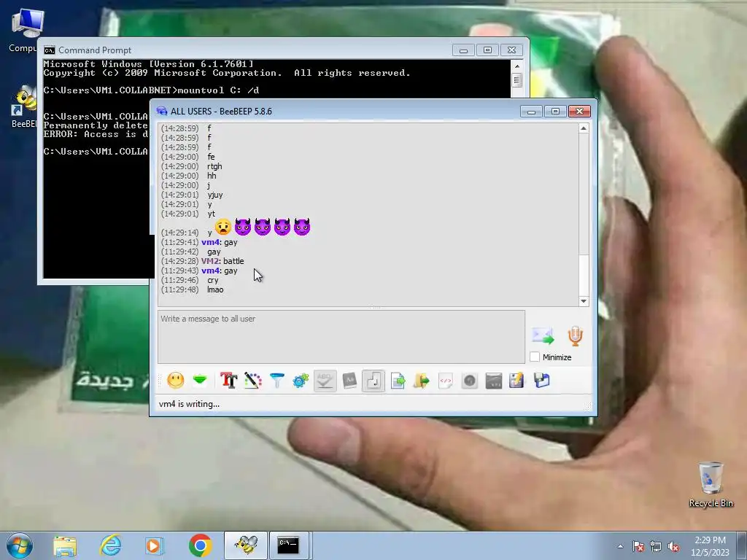The image size is (747, 560).
Task: Click the 'lmao' message
Action: coord(215,289)
